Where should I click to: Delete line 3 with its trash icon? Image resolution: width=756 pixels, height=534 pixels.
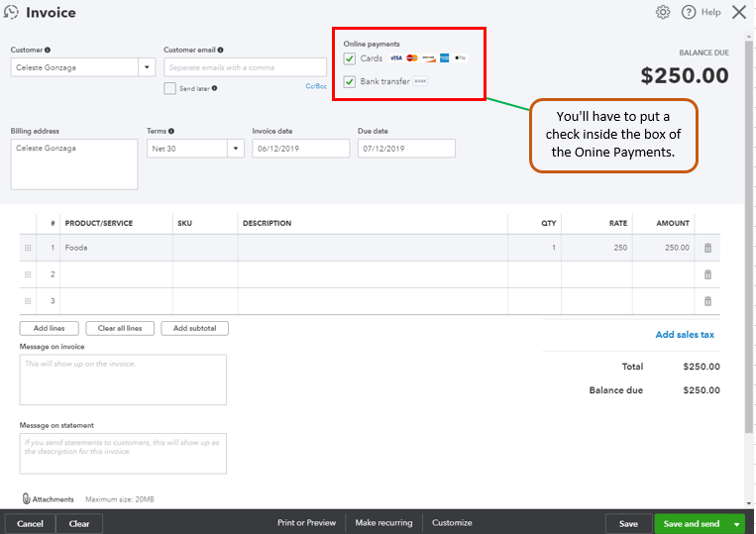coord(707,301)
